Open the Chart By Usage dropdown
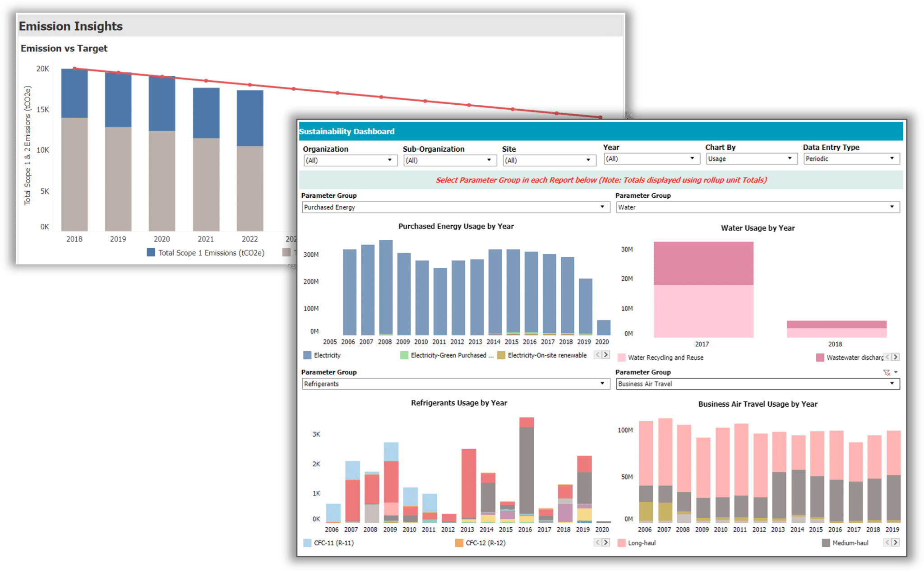 [x=751, y=158]
